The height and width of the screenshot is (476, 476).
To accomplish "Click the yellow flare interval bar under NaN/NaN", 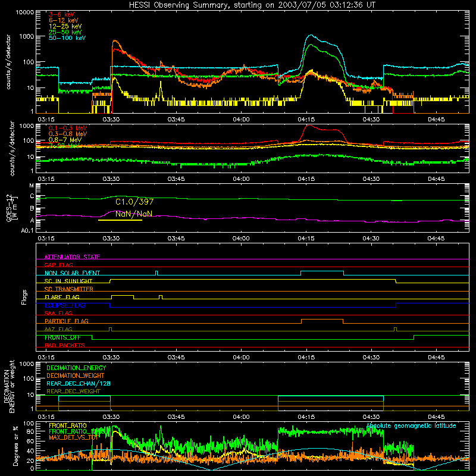I will 120,220.
